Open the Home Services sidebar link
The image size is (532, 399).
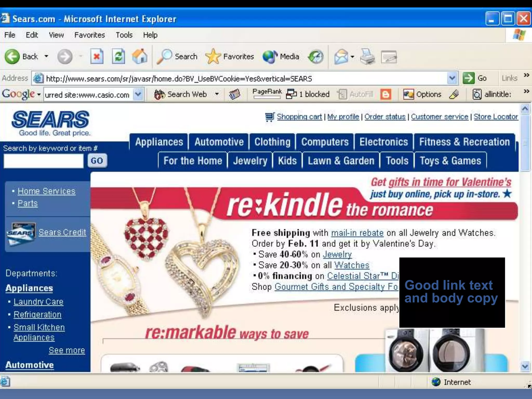pos(46,191)
